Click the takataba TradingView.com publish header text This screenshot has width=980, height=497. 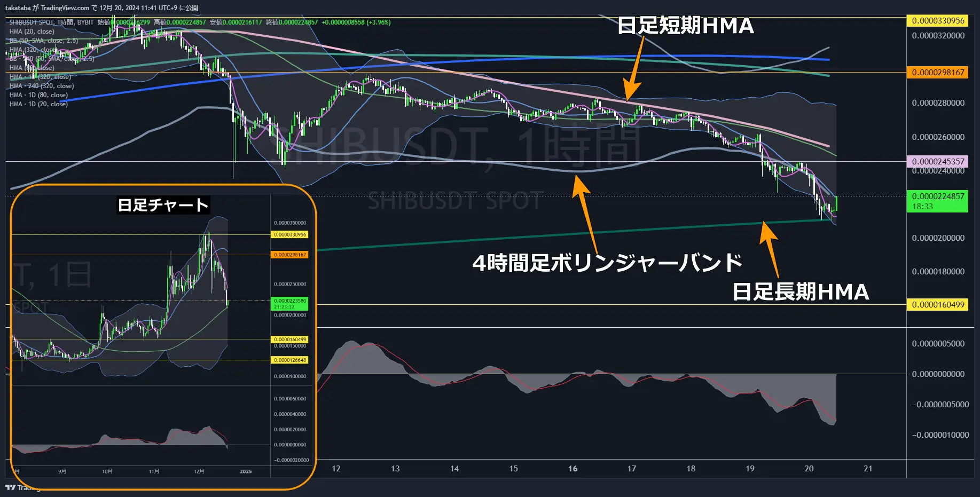102,8
